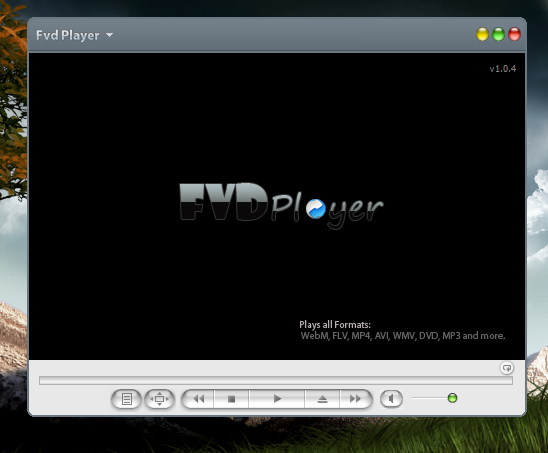
Task: Start playback with the play button
Action: (277, 399)
